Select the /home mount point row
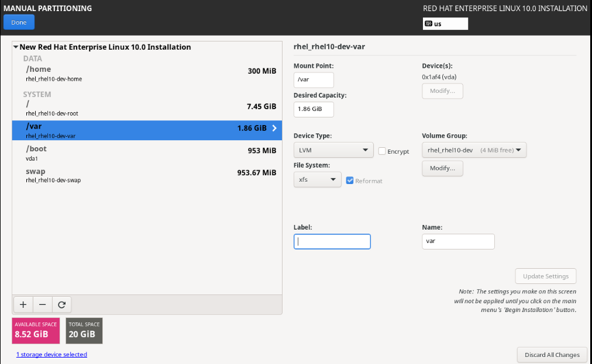Viewport: 592px width, 364px height. click(147, 73)
